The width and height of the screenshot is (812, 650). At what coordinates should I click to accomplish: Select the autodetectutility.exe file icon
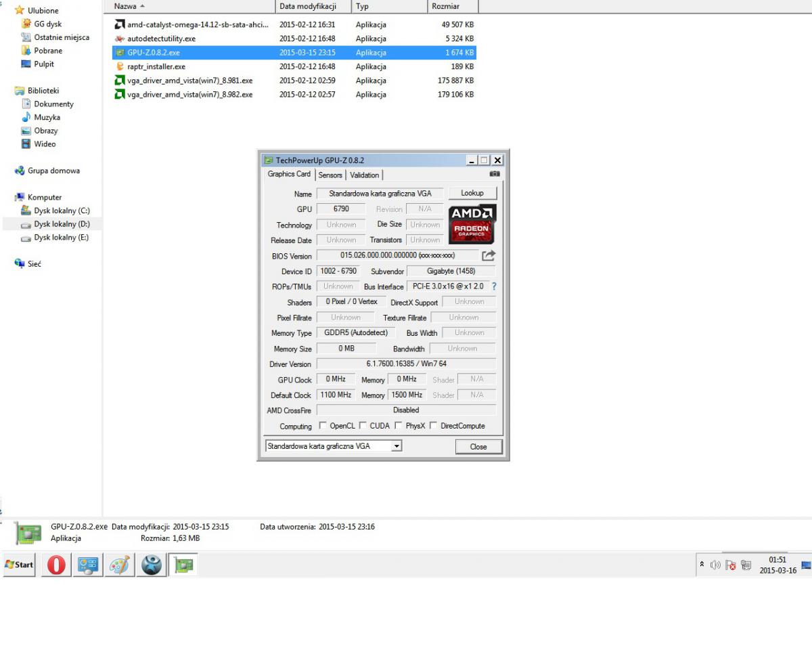point(120,39)
